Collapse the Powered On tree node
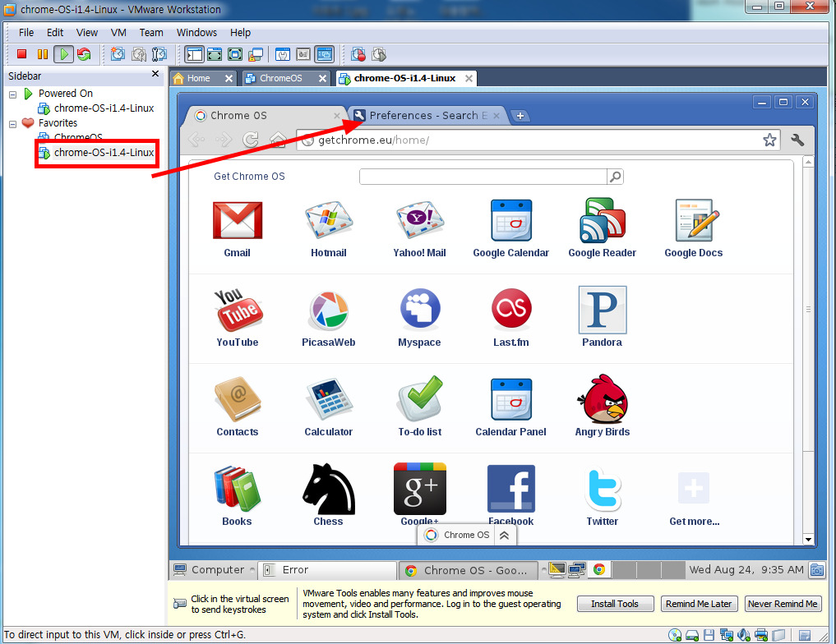The height and width of the screenshot is (644, 836). [x=12, y=94]
